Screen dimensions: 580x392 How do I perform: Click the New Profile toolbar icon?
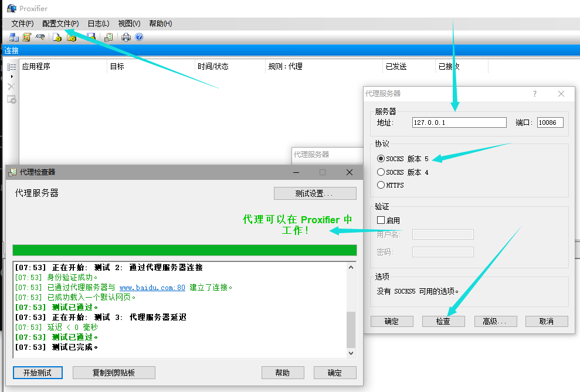pyautogui.click(x=57, y=37)
